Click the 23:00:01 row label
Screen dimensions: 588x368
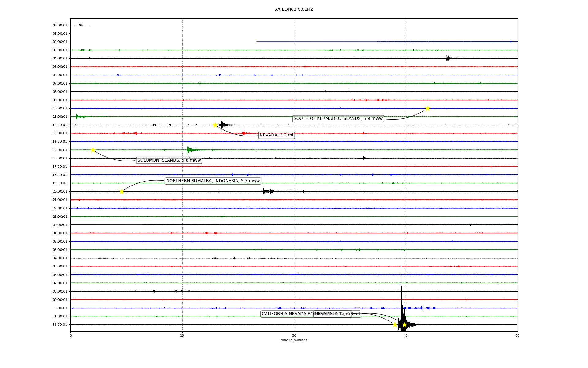60,217
